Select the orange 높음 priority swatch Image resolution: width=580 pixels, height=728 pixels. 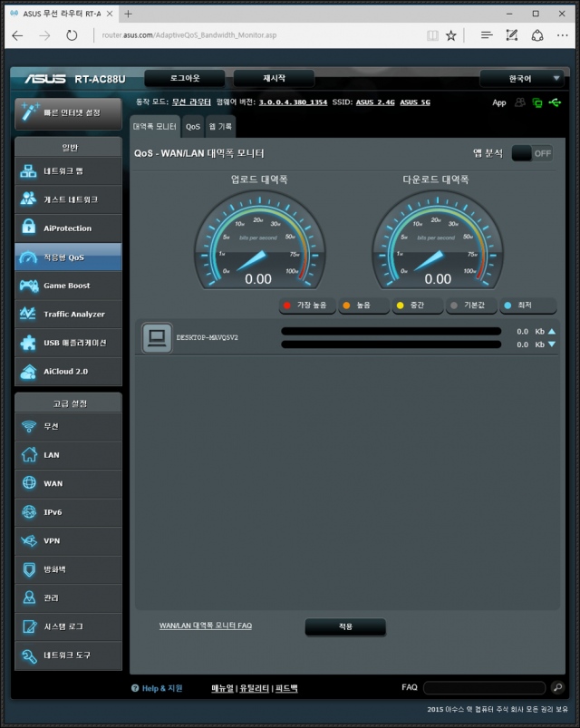(x=346, y=305)
